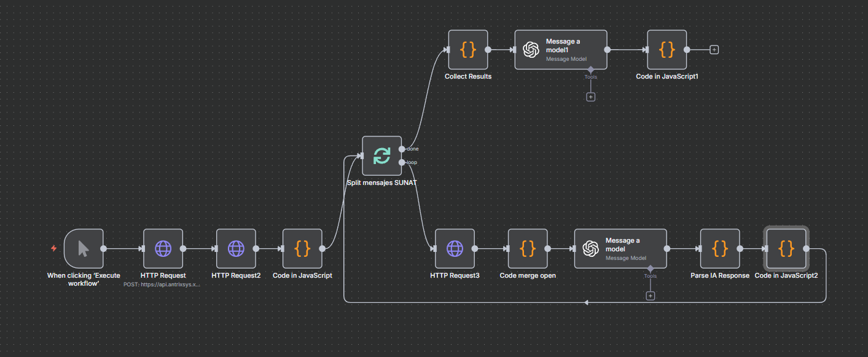Select the highlighted 'Code in JavaScript2' node
Screen dimensions: 868x357
click(x=786, y=249)
